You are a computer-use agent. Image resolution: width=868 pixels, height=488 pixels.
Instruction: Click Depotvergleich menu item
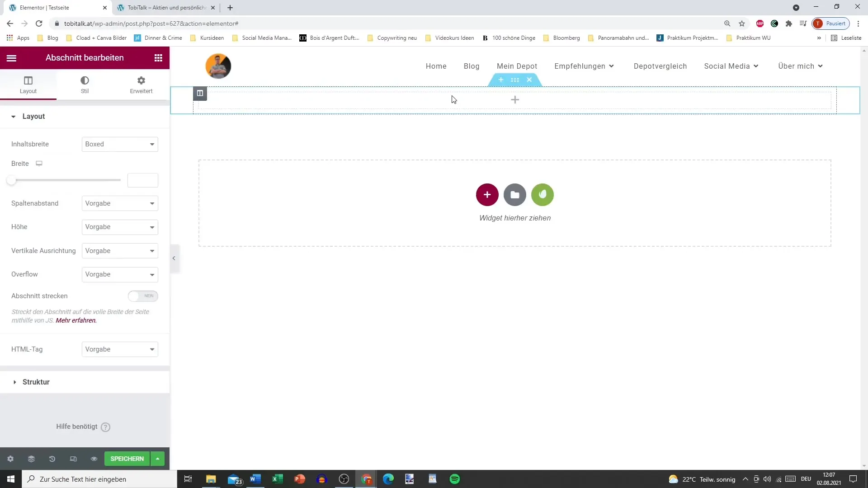point(660,66)
